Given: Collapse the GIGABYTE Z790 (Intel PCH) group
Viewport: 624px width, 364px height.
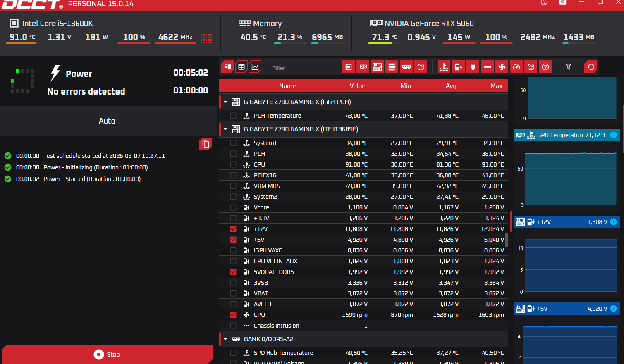Looking at the screenshot, I should tap(225, 102).
